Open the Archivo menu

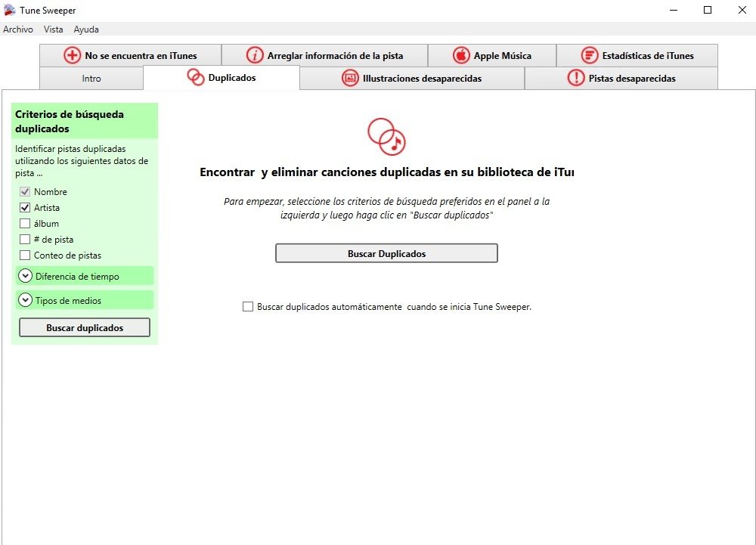coord(18,29)
